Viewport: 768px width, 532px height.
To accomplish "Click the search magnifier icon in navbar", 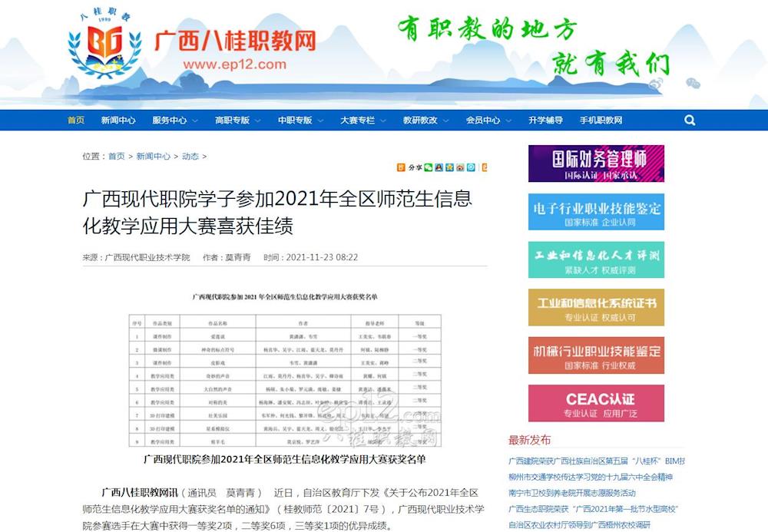I will point(689,121).
